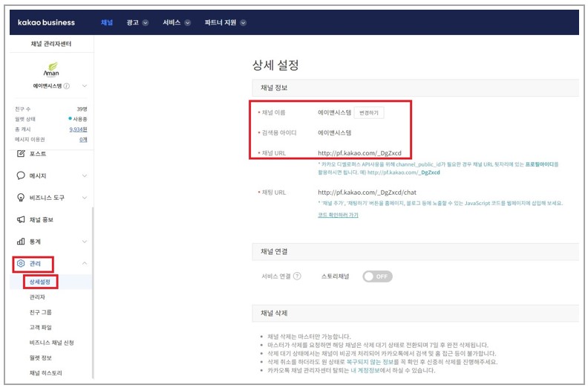Viewport: 588px width, 388px height.
Task: Open the 파트너 지원 top menu
Action: (220, 22)
